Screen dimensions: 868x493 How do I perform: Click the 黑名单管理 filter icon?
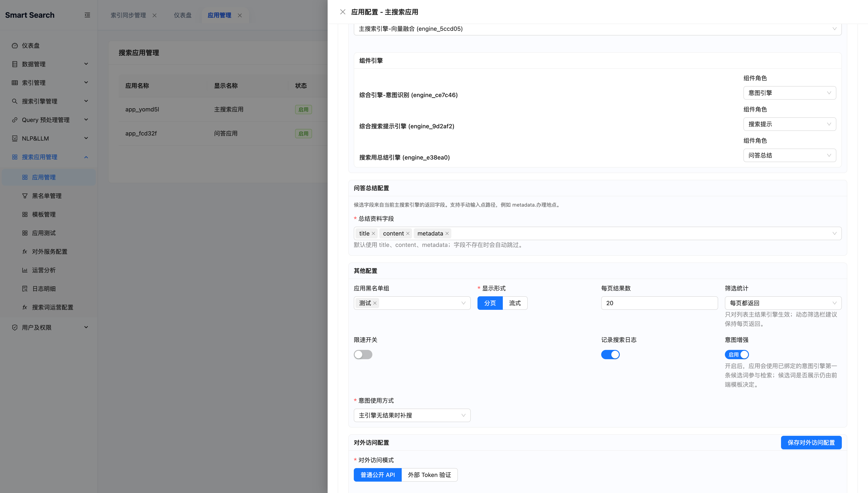(25, 196)
